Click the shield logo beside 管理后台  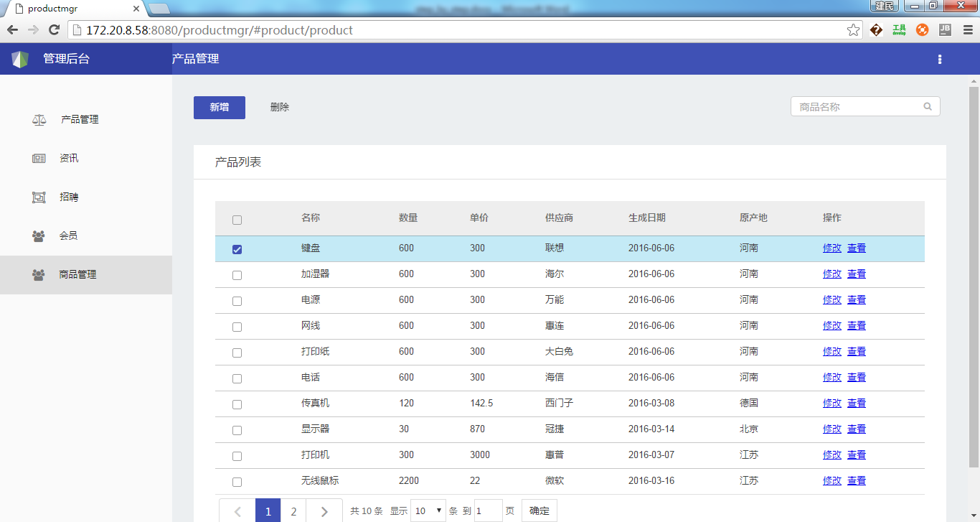click(20, 60)
